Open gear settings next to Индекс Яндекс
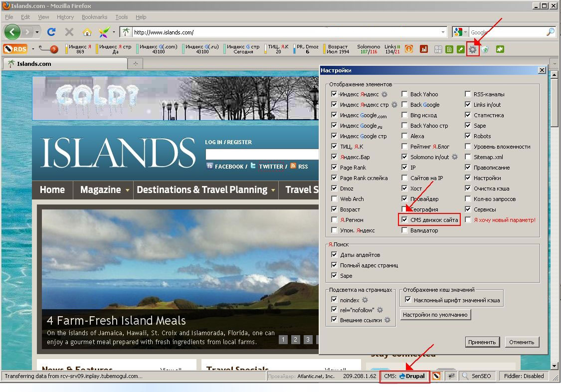561x392 pixels. 384,94
